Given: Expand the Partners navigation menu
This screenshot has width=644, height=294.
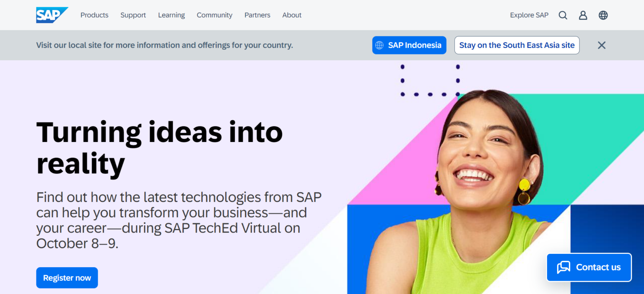Looking at the screenshot, I should (x=257, y=15).
